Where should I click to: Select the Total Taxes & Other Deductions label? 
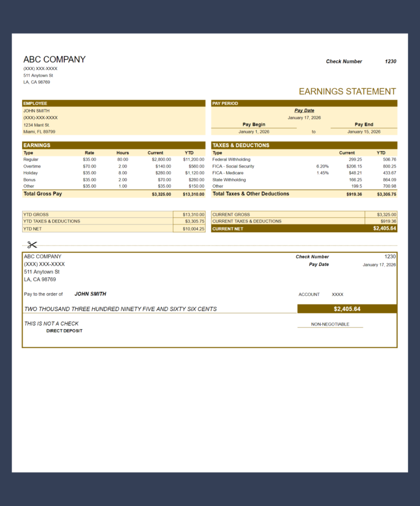pyautogui.click(x=251, y=193)
